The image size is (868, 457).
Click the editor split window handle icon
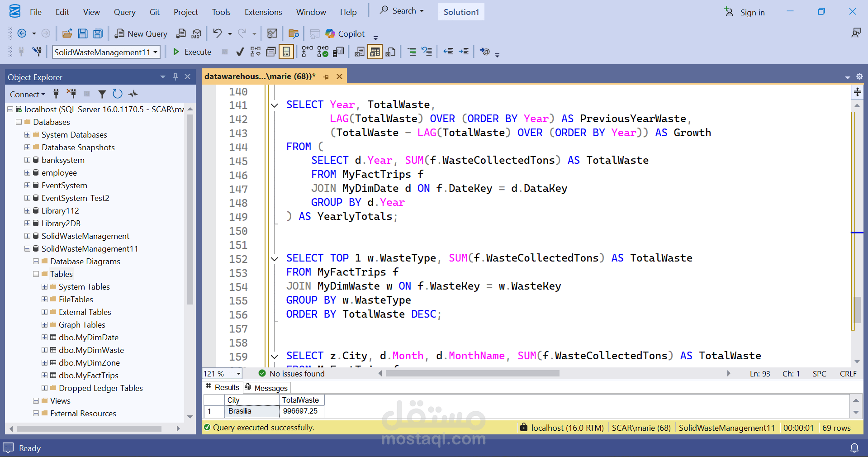tap(857, 92)
